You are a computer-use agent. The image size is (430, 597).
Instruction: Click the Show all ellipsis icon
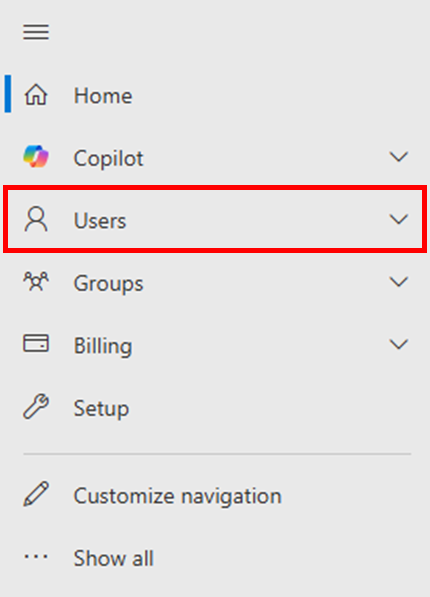(x=36, y=557)
